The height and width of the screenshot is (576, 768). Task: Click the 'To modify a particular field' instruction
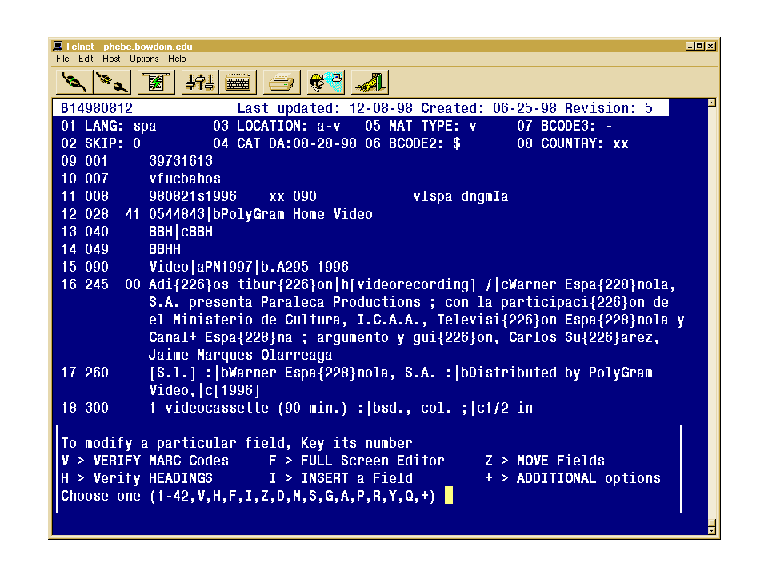point(237,443)
